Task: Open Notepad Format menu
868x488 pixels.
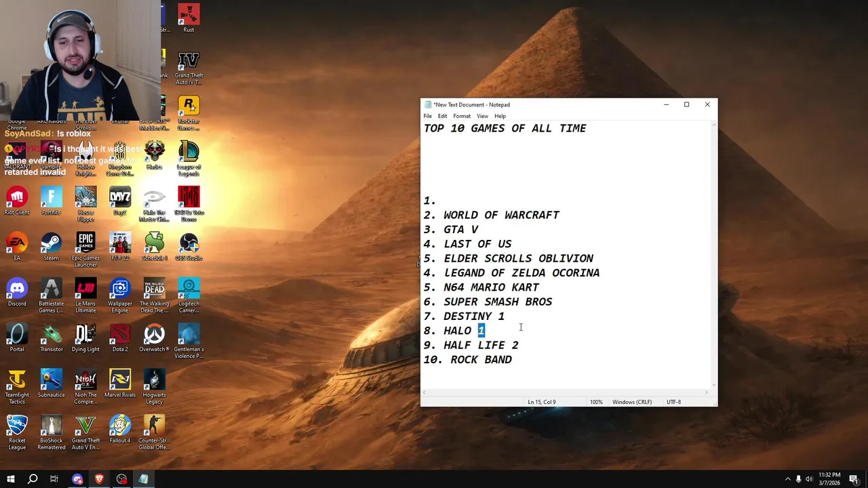Action: (x=462, y=116)
